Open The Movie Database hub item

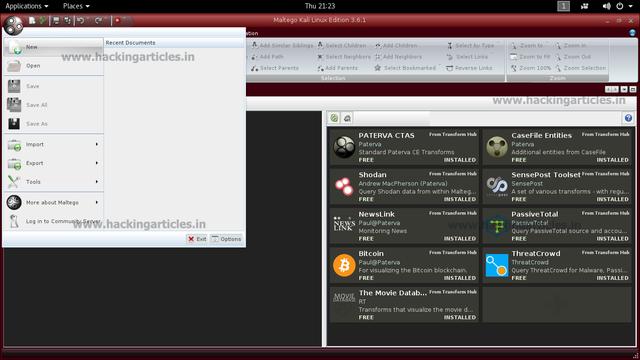[404, 304]
